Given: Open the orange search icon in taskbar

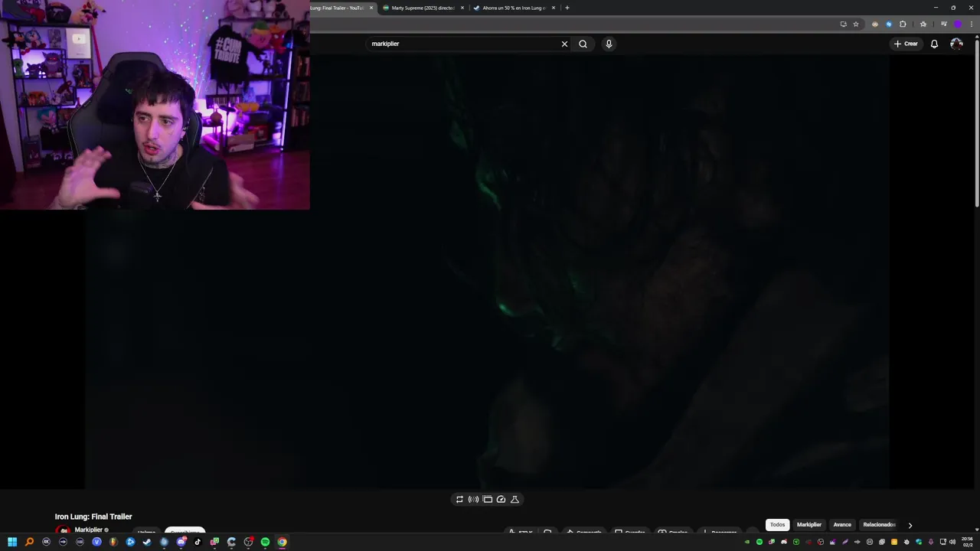Looking at the screenshot, I should [29, 542].
